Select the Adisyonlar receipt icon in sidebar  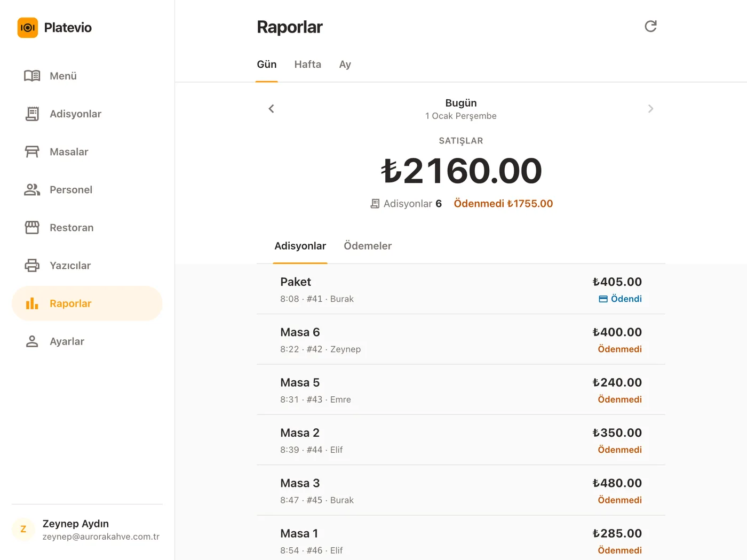pyautogui.click(x=32, y=114)
